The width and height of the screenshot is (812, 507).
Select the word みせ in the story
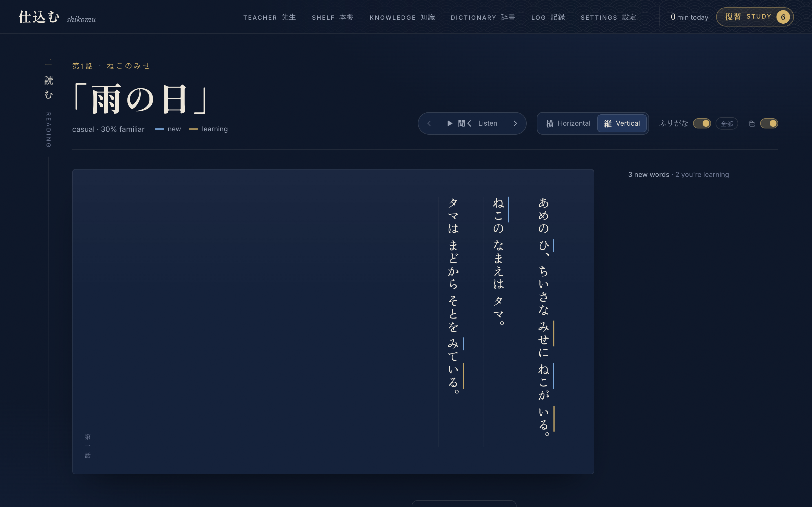[544, 333]
